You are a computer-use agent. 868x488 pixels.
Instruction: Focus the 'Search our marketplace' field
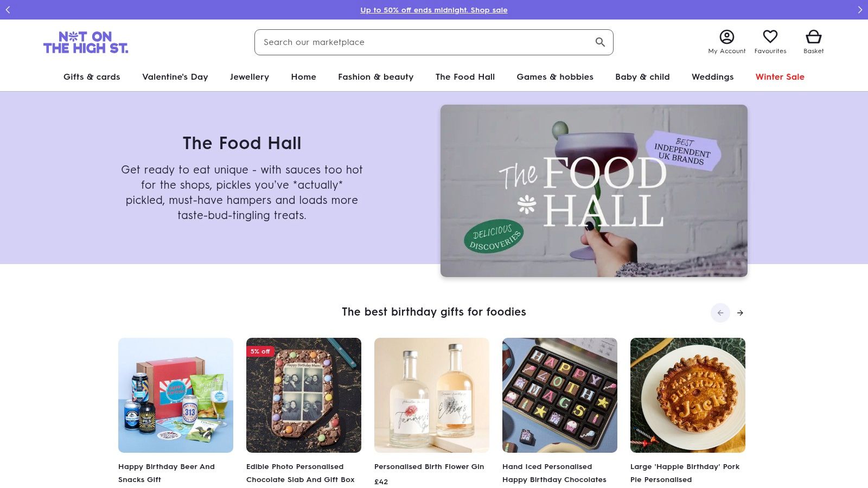click(423, 42)
